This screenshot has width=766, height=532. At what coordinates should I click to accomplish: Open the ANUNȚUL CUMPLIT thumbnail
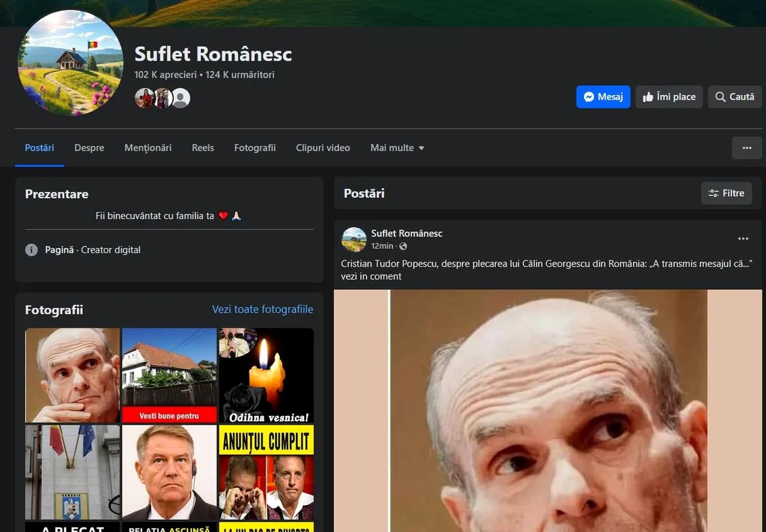pyautogui.click(x=266, y=472)
